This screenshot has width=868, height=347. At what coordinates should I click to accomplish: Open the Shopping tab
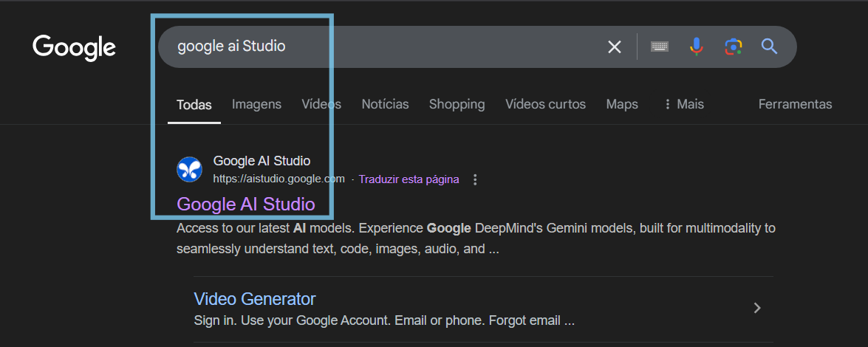click(457, 104)
